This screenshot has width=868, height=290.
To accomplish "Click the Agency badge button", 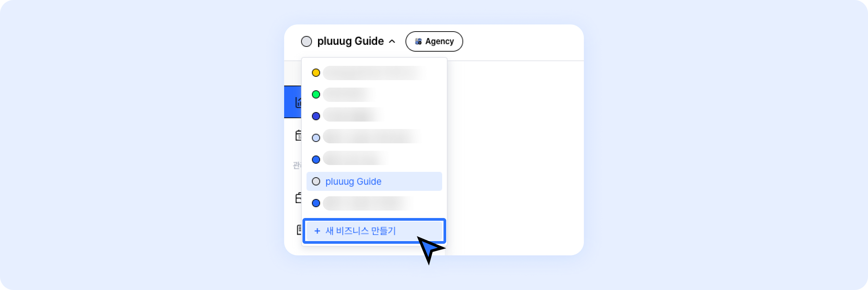I will [434, 41].
